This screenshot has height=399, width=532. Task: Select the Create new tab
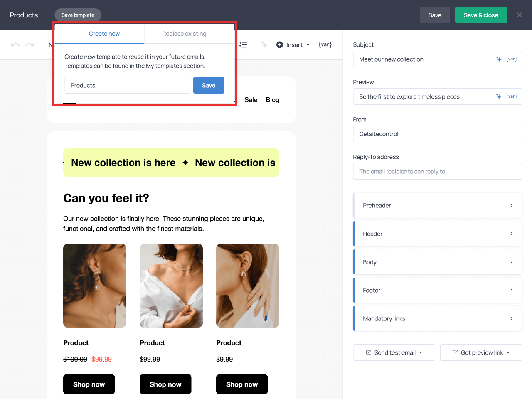point(104,34)
